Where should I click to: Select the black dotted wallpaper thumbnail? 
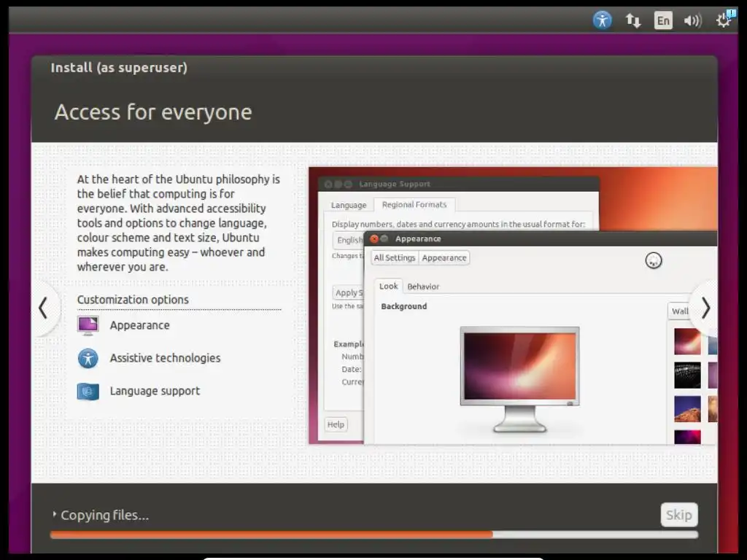point(687,376)
